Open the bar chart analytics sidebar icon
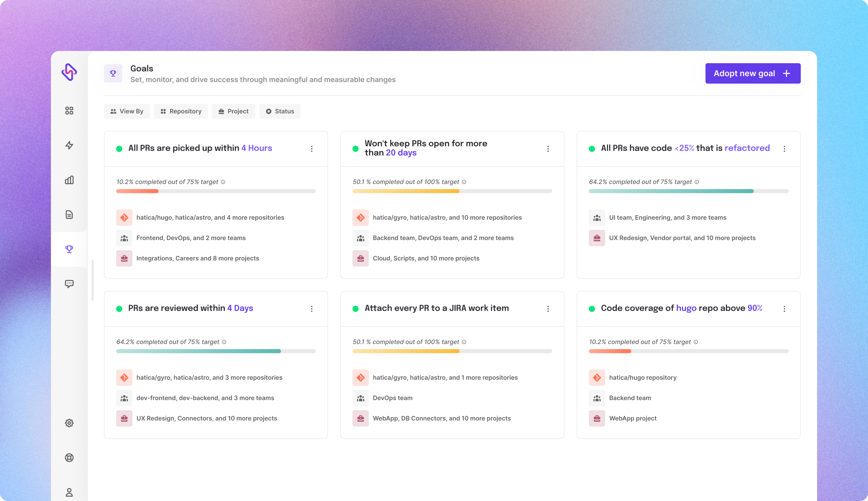The image size is (868, 501). pyautogui.click(x=69, y=180)
